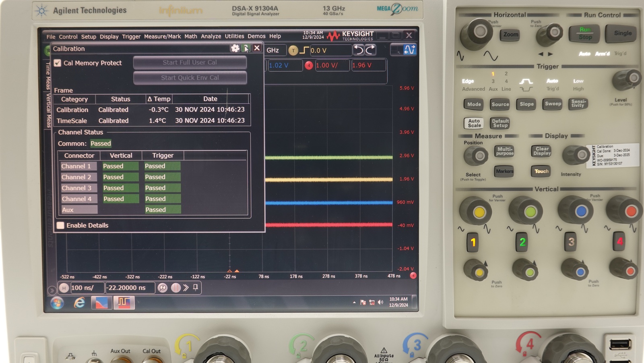Toggle the horizontal Zoom front-panel key

click(510, 35)
